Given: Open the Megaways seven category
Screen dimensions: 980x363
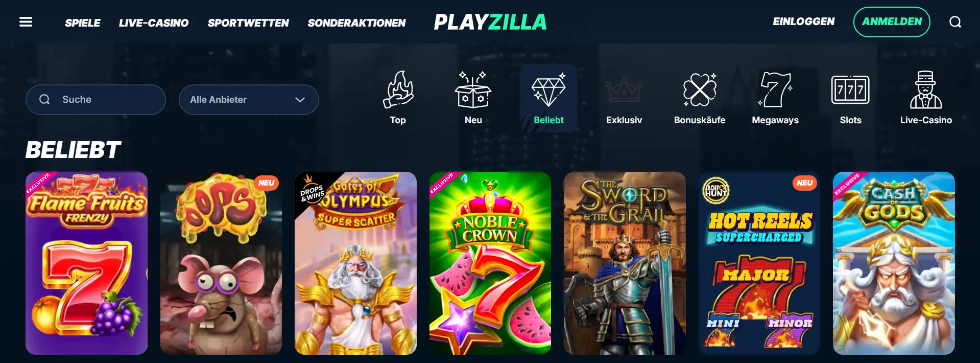Looking at the screenshot, I should coord(775,98).
